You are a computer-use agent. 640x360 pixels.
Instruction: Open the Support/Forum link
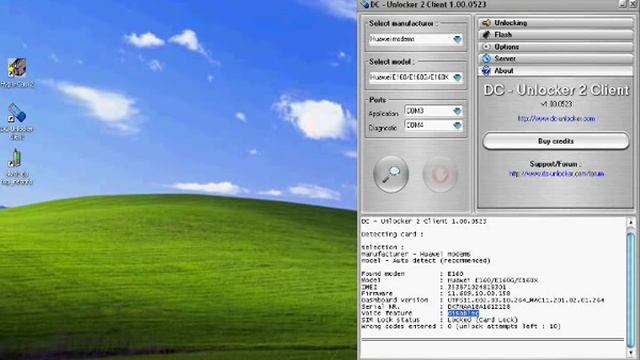coord(556,173)
